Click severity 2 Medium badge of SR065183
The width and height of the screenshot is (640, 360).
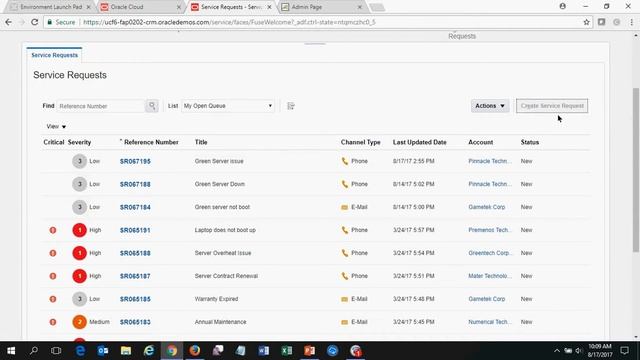pyautogui.click(x=80, y=322)
